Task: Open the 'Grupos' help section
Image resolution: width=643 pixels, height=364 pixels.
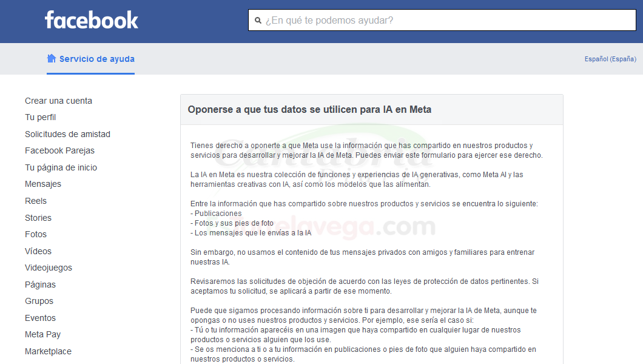Action: [39, 302]
